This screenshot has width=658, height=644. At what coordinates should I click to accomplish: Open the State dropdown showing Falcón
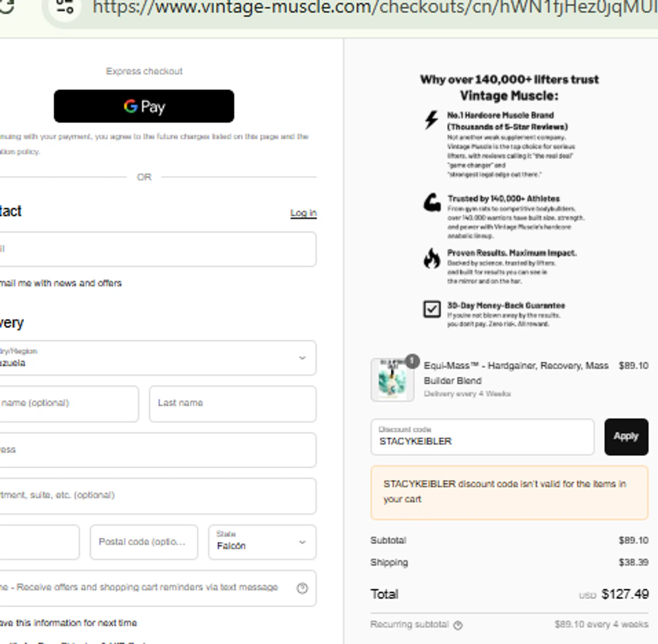click(262, 542)
